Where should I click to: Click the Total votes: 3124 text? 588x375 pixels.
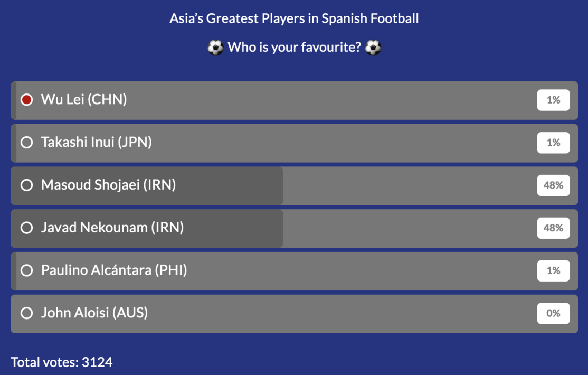[x=62, y=362]
